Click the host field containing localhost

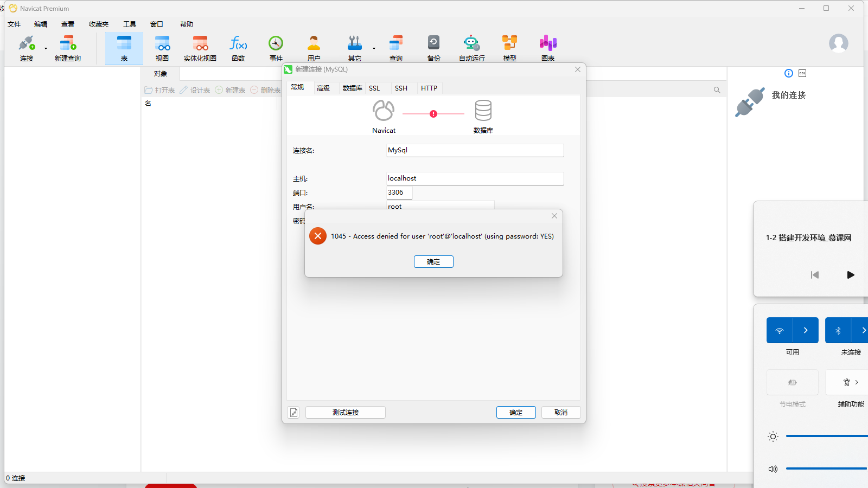point(475,178)
